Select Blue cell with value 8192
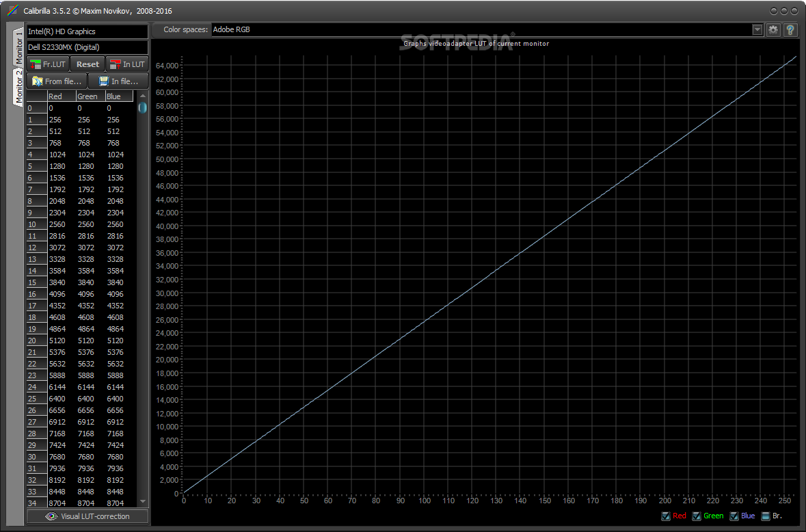 click(119, 480)
